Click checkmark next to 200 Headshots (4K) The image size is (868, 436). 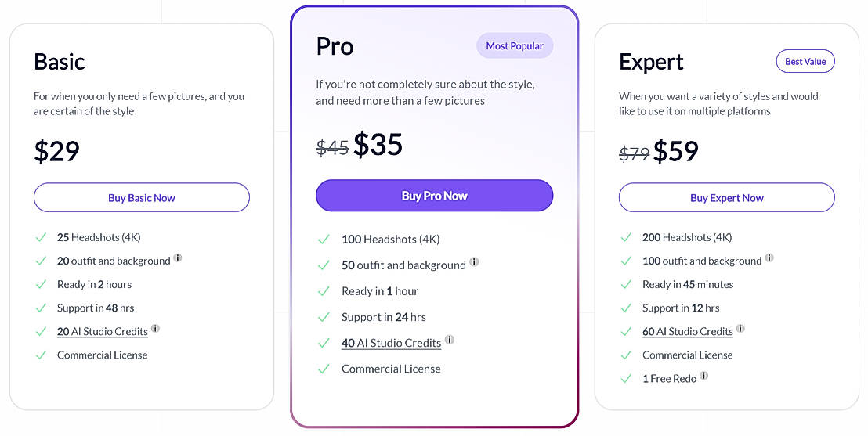coord(626,237)
